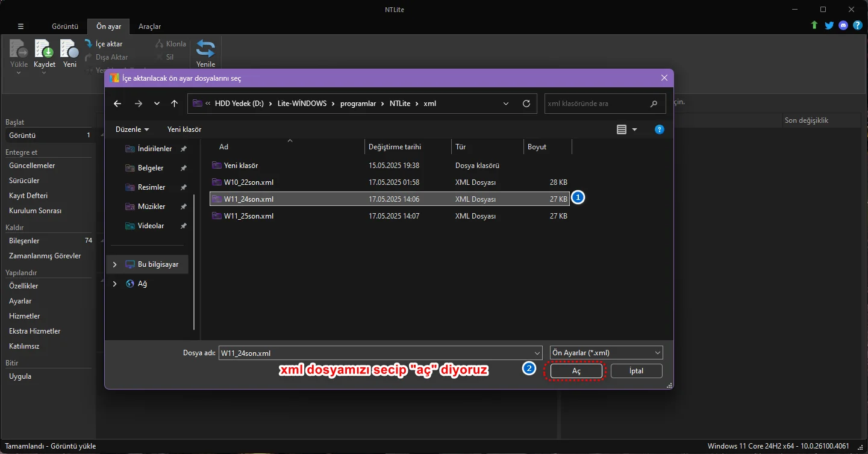This screenshot has height=454, width=868.
Task: Open recent locations dropdown arrow
Action: tap(157, 104)
